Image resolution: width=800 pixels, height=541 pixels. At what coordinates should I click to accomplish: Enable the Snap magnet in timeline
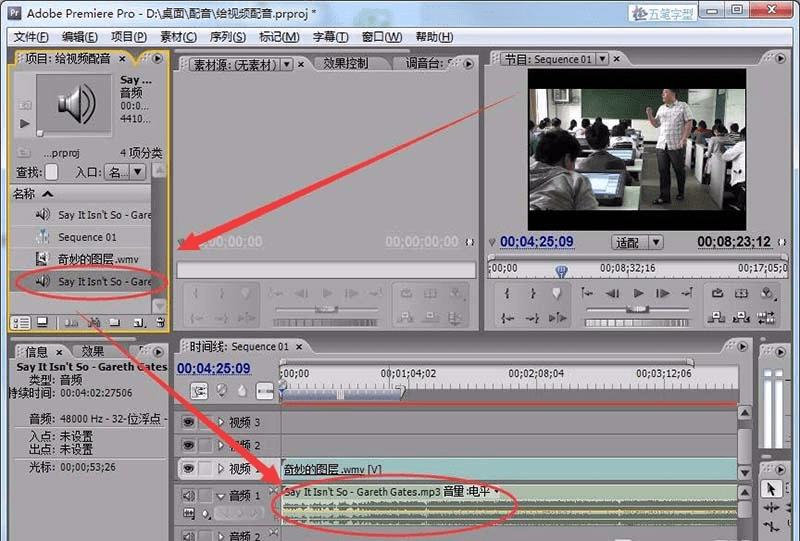pos(199,391)
